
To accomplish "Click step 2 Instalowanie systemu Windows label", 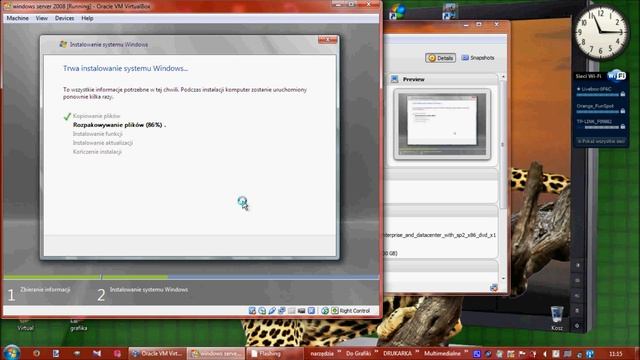I will 149,290.
